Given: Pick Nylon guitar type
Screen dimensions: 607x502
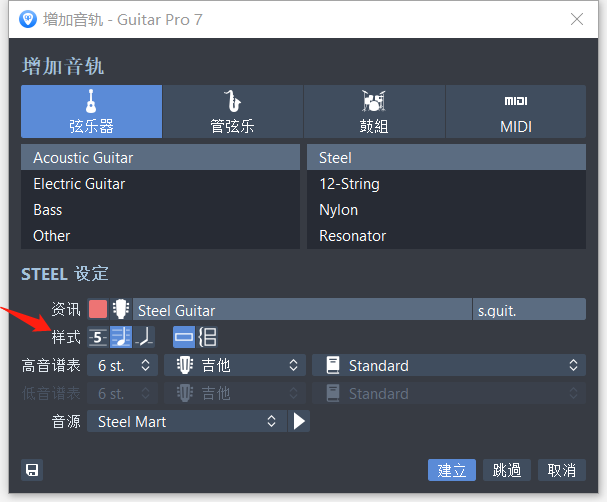Looking at the screenshot, I should pyautogui.click(x=446, y=210).
